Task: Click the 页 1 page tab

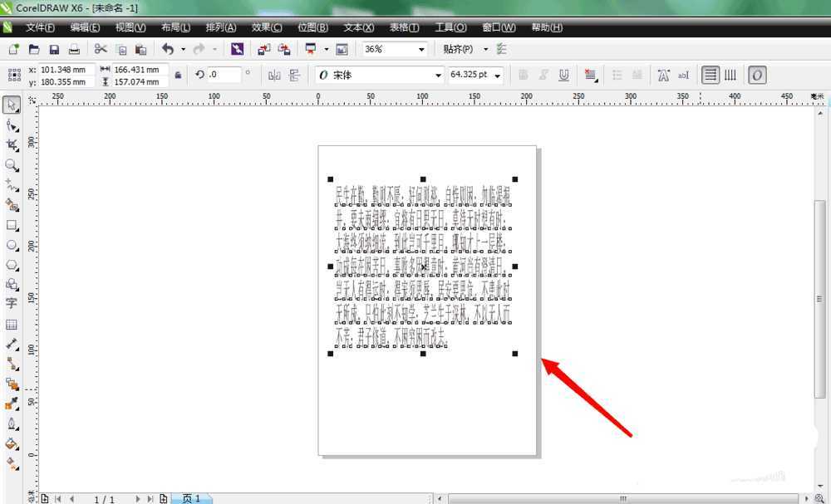Action: pyautogui.click(x=191, y=498)
